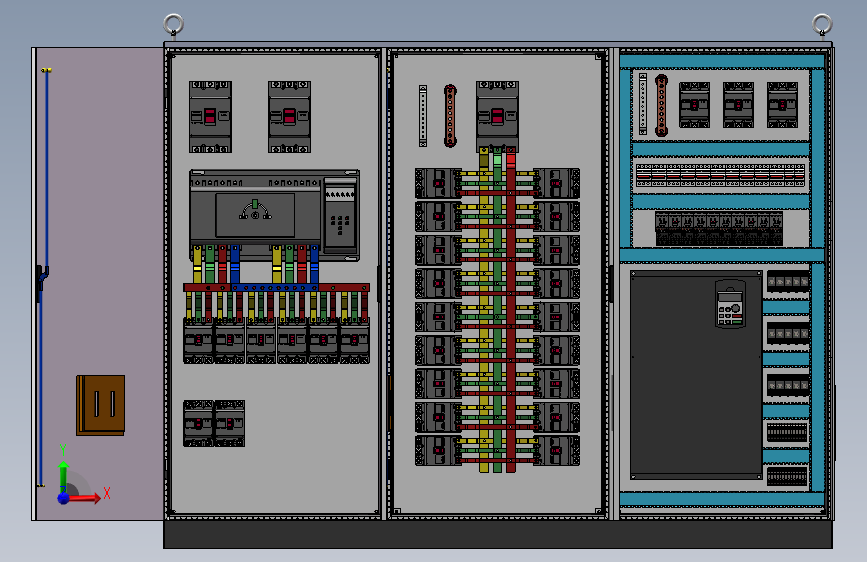Select the third relay group beside the inverter

pyautogui.click(x=788, y=385)
